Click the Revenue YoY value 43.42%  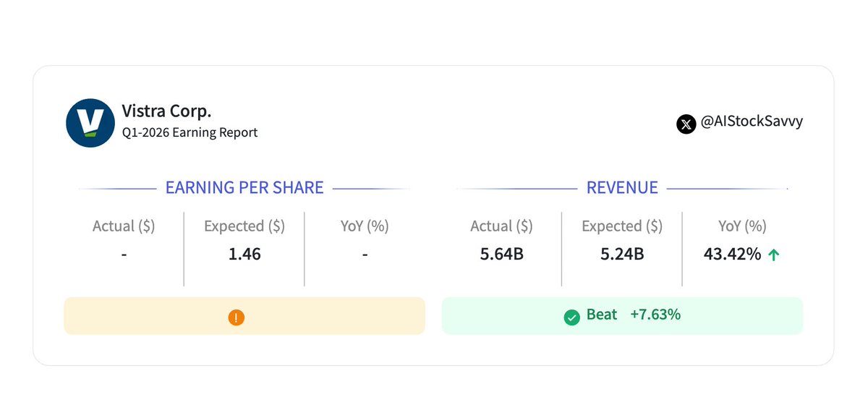pos(732,254)
